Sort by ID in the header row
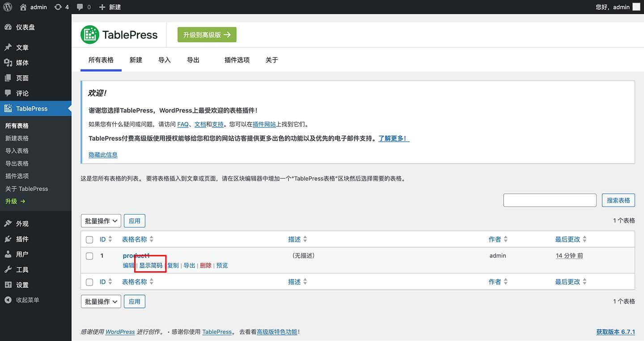644x341 pixels. 106,240
